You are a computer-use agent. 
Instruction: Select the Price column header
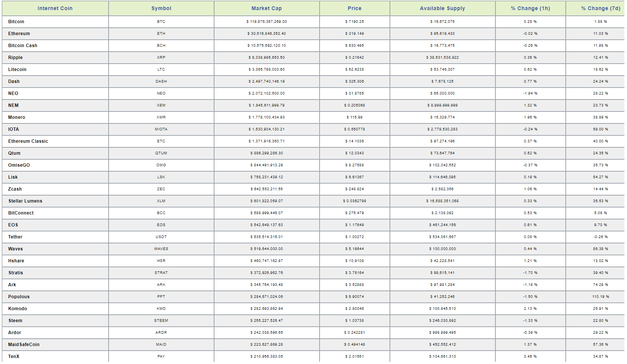point(355,8)
